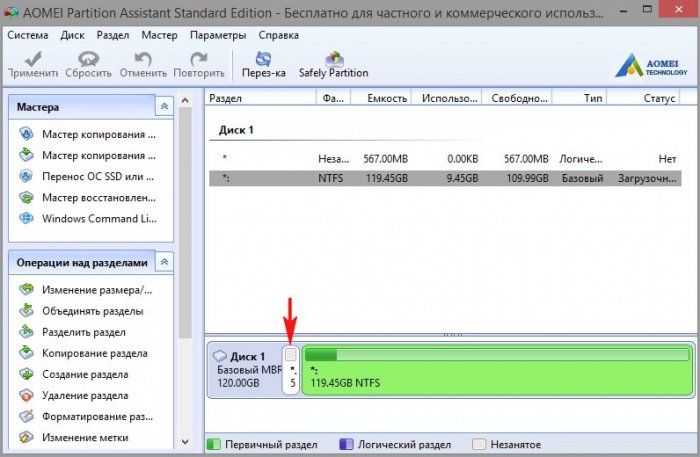Collapse the Мастера panel
700x457 pixels.
coord(164,106)
